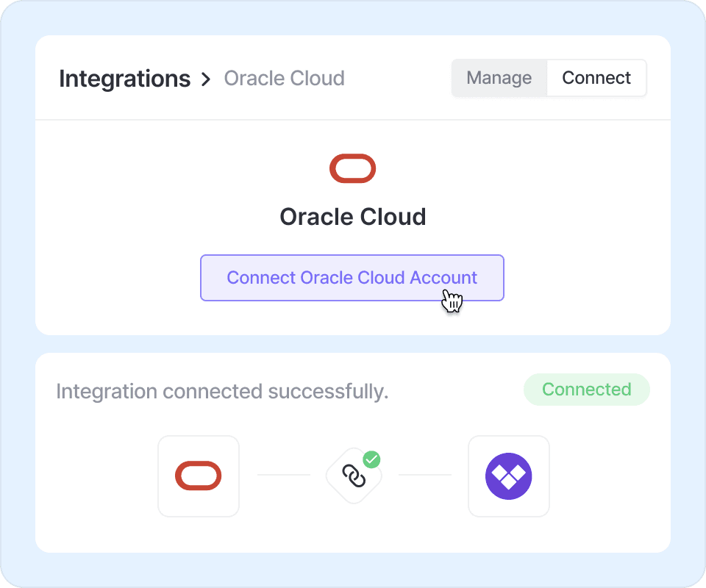This screenshot has width=706, height=588.
Task: Click the breadcrumb chevron arrow after Integrations
Action: click(207, 79)
